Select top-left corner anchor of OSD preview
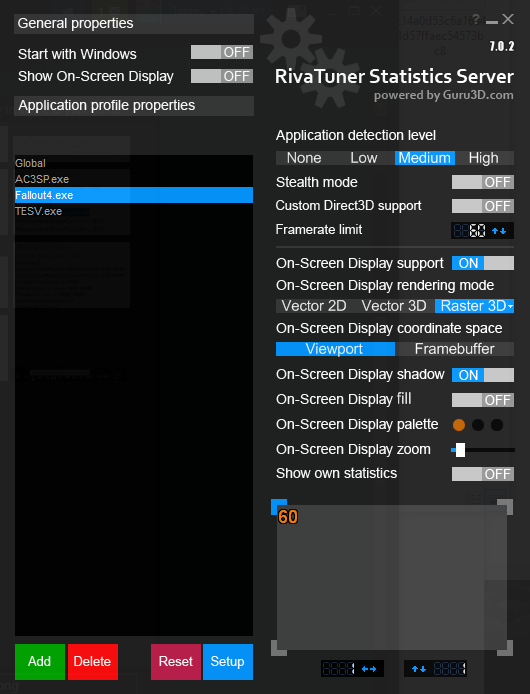Image resolution: width=530 pixels, height=694 pixels. 279,507
